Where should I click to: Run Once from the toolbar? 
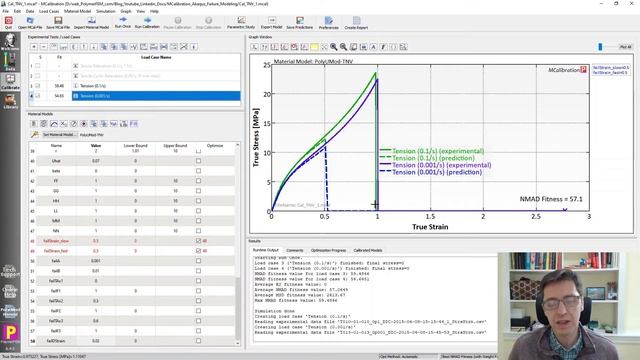pyautogui.click(x=122, y=22)
